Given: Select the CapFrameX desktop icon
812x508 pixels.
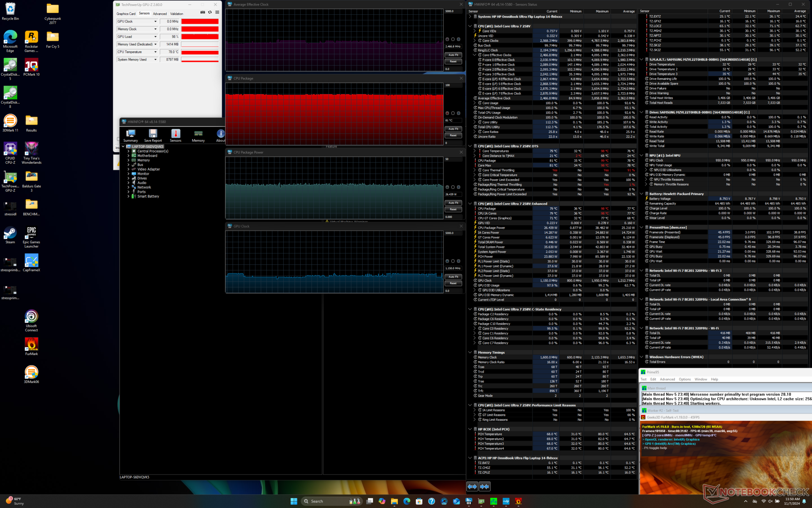Looking at the screenshot, I should click(31, 263).
